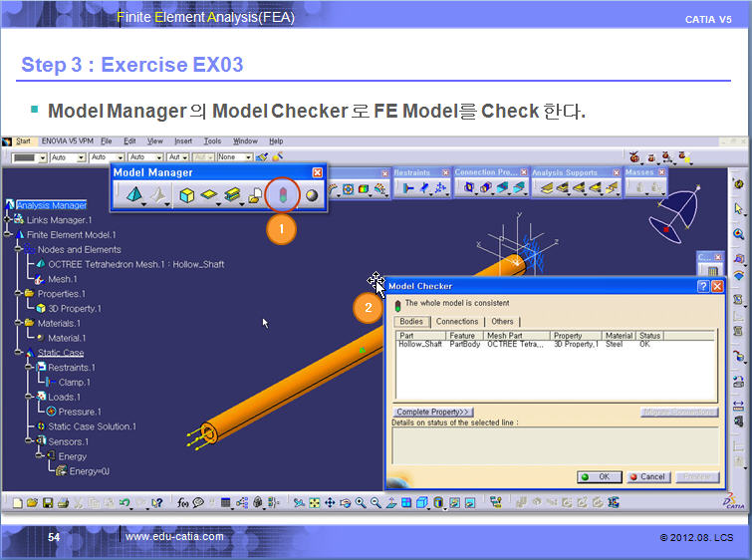Collapse the Finite Element Model.1 node
The height and width of the screenshot is (560, 752).
[8, 235]
